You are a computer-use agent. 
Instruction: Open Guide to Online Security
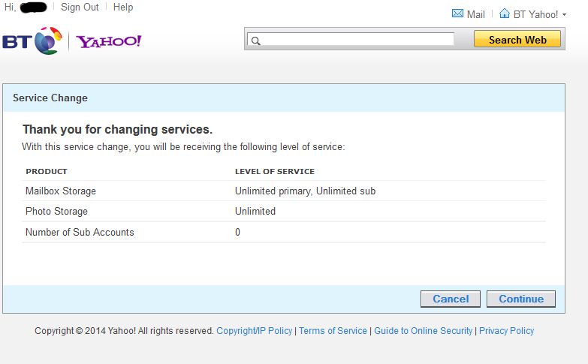pos(424,331)
